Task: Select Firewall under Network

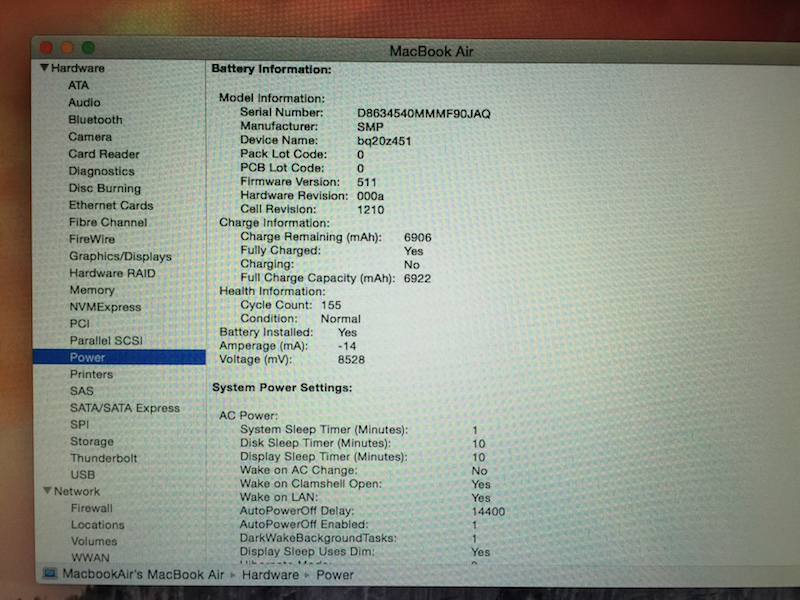Action: pyautogui.click(x=92, y=508)
